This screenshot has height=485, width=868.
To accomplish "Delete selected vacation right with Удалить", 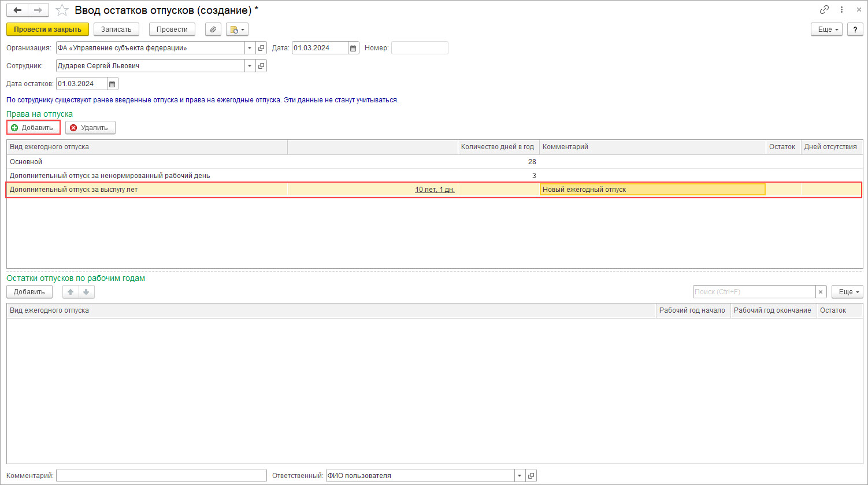I will 90,128.
